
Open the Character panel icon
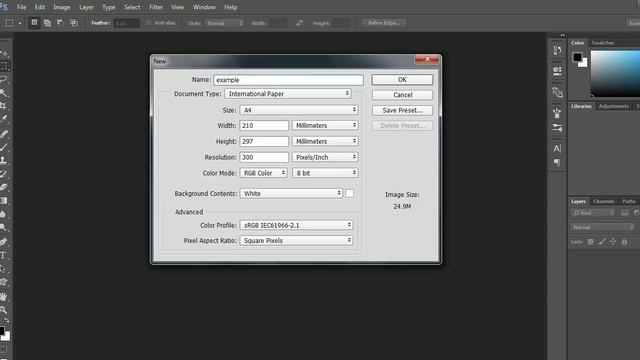pyautogui.click(x=557, y=149)
